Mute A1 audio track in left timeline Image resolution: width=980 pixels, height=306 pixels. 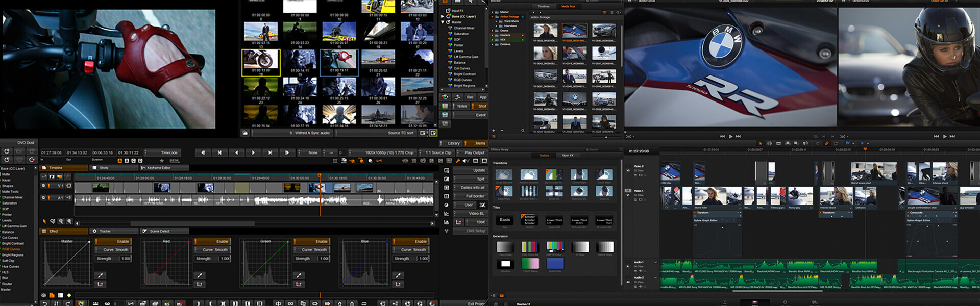coord(69,198)
